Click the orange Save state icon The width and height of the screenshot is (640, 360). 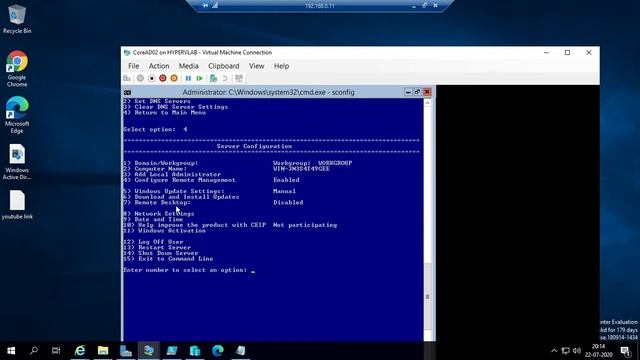(174, 78)
